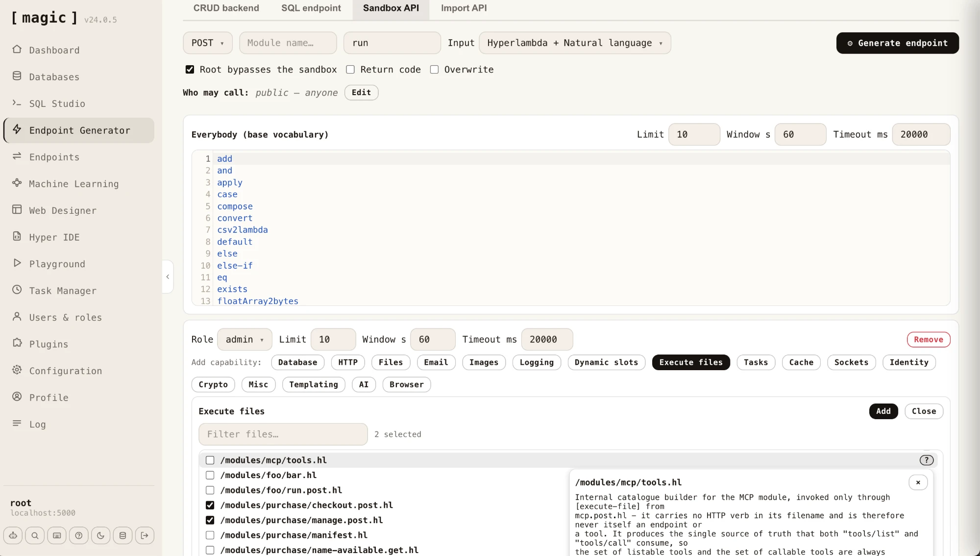Viewport: 980px width, 556px height.
Task: Open Plugins page
Action: click(x=79, y=344)
